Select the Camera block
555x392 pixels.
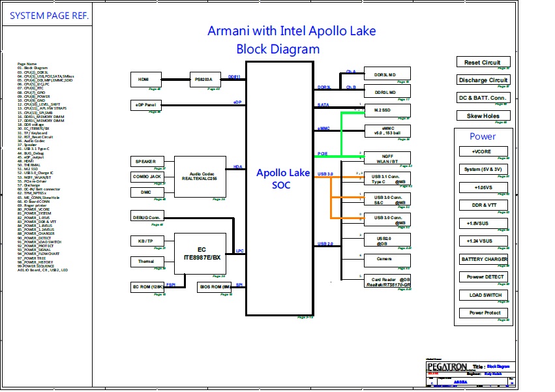387,261
